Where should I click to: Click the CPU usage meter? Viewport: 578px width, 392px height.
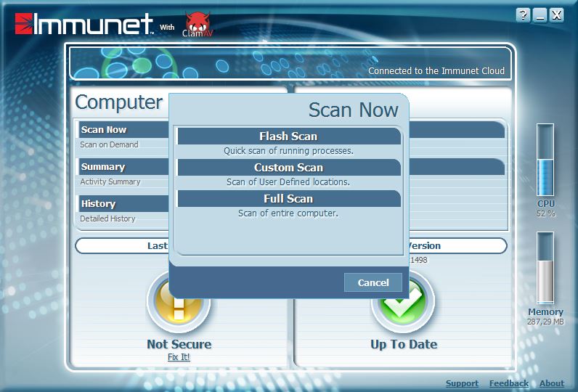click(545, 160)
